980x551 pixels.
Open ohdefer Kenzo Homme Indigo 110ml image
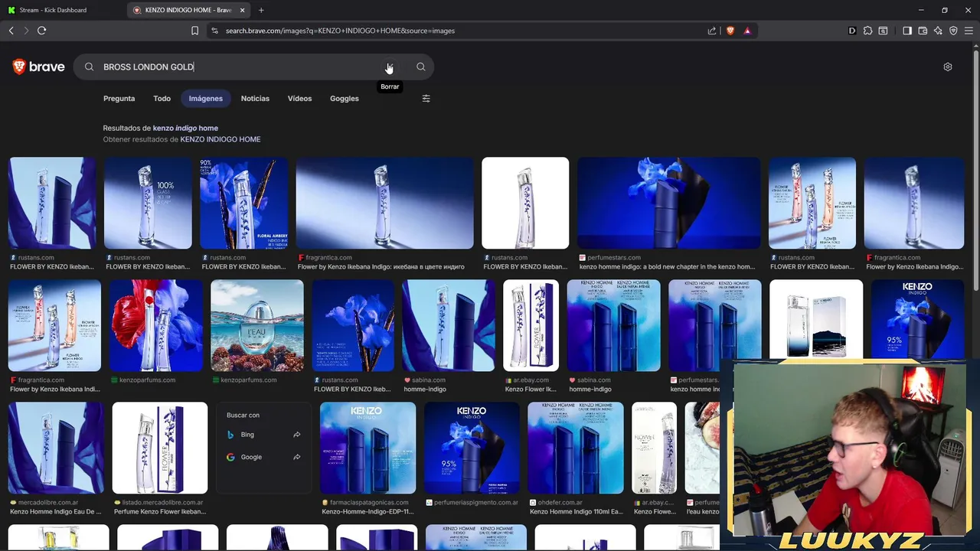(576, 448)
